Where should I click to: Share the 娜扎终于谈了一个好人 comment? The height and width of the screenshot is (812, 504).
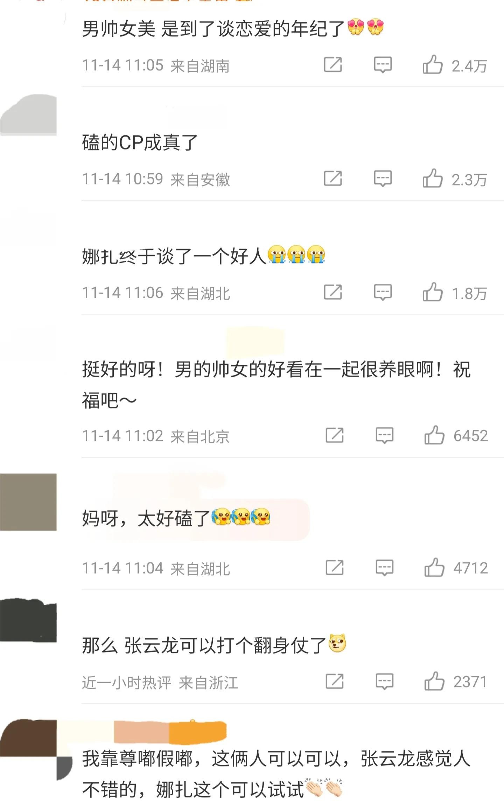[x=332, y=292]
